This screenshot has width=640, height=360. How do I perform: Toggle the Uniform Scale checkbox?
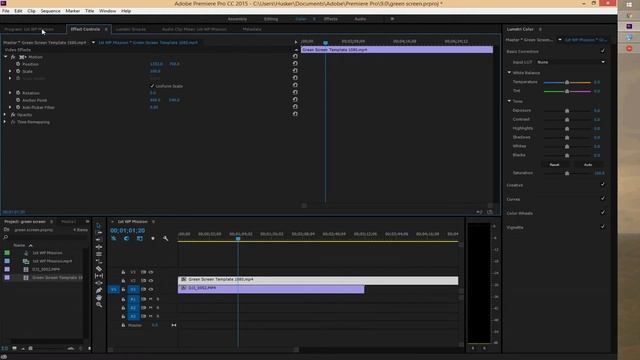pos(152,86)
